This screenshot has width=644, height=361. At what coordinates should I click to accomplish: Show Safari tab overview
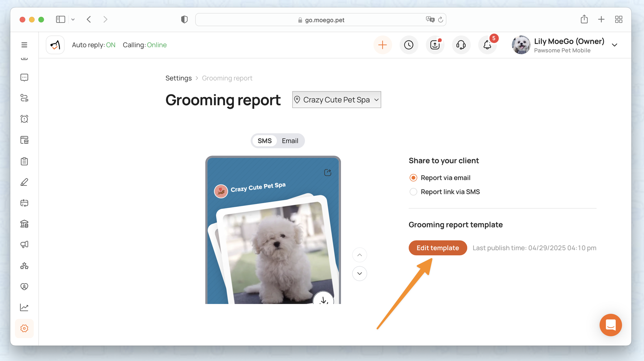619,19
